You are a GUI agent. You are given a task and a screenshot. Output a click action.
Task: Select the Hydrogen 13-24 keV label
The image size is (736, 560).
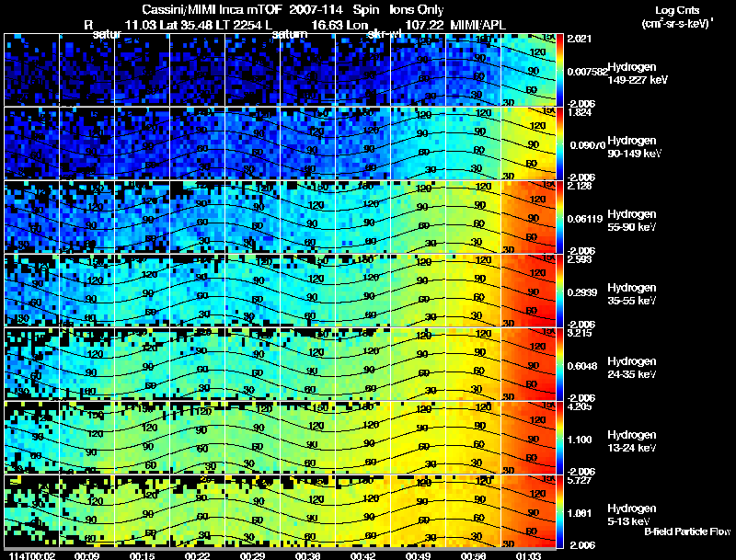pos(632,441)
